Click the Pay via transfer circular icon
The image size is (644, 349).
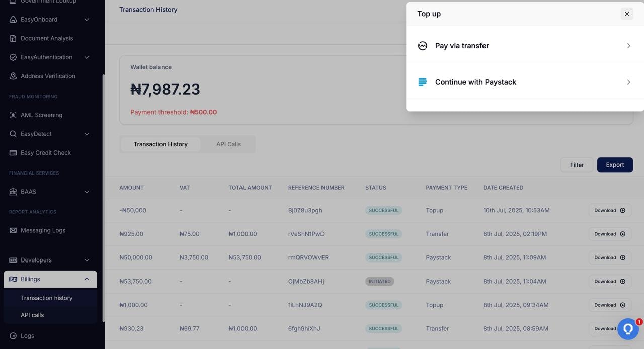point(422,45)
